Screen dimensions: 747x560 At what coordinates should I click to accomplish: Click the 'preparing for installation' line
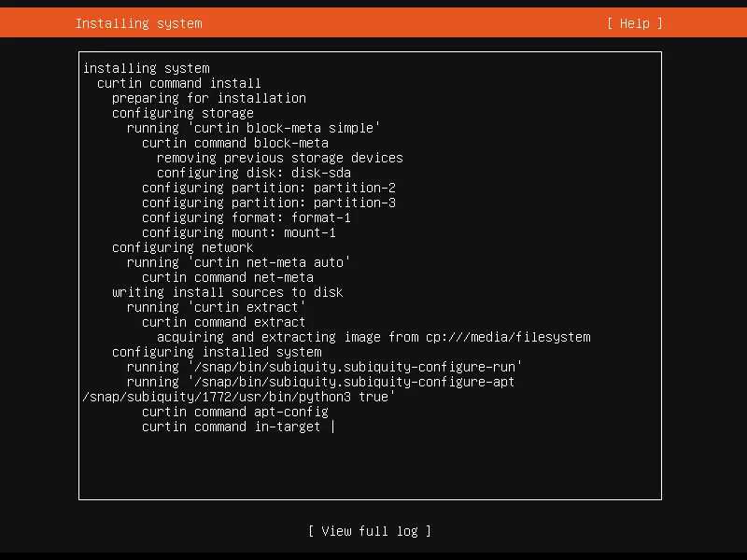pyautogui.click(x=208, y=98)
